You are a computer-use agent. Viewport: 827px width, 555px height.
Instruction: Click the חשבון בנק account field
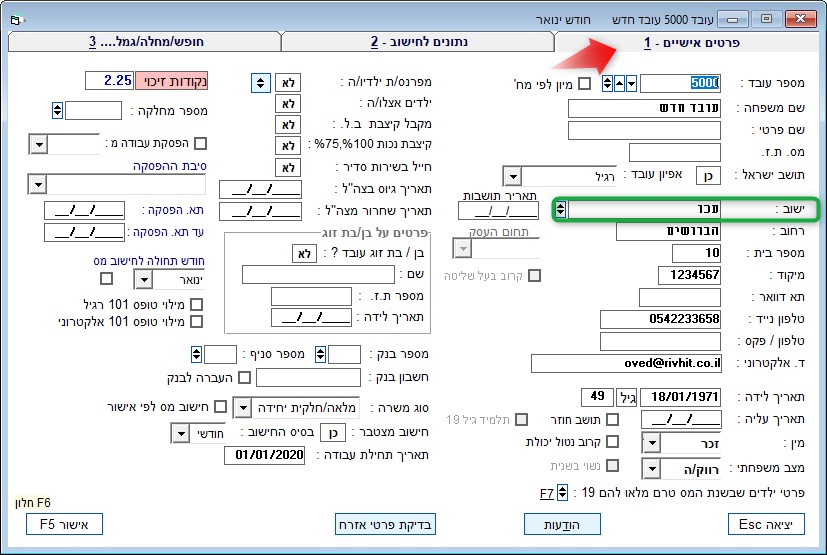308,378
